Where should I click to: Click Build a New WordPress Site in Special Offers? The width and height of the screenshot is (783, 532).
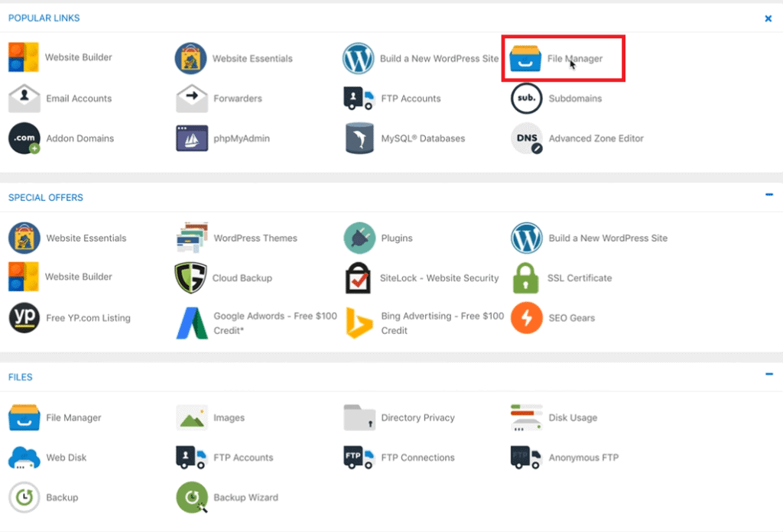click(x=608, y=238)
